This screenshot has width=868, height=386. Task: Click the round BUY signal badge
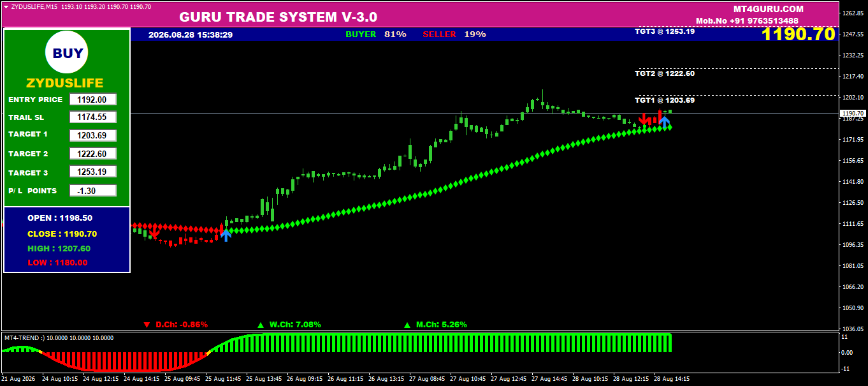(67, 53)
